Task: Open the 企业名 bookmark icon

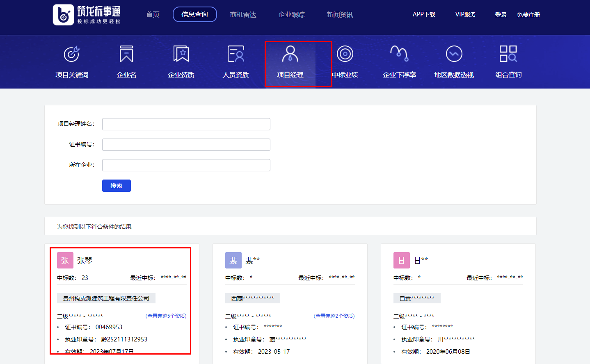Action: click(x=126, y=54)
